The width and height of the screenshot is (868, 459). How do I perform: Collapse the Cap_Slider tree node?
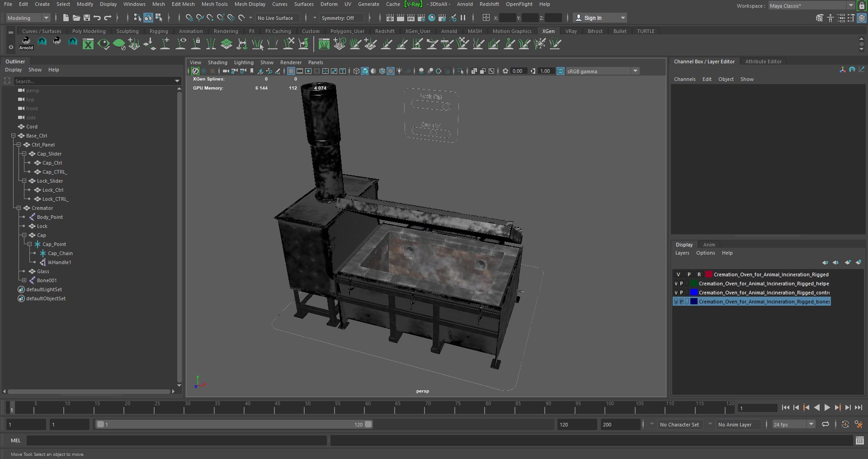point(24,154)
